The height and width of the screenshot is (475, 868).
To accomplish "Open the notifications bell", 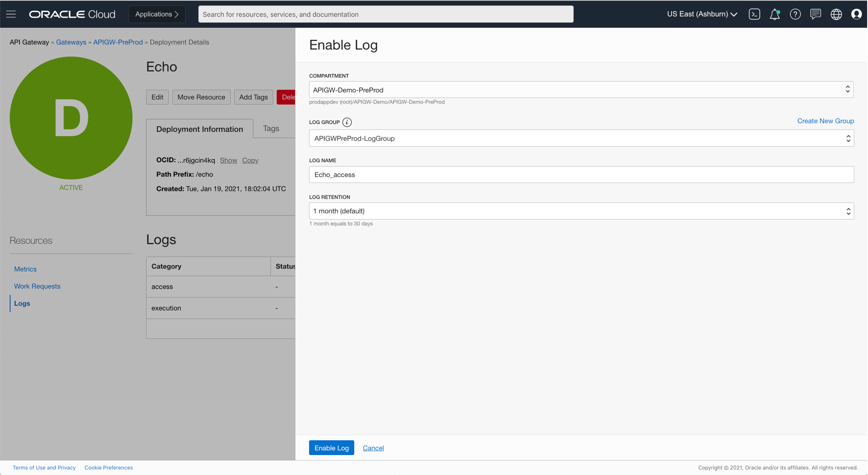I will tap(775, 14).
